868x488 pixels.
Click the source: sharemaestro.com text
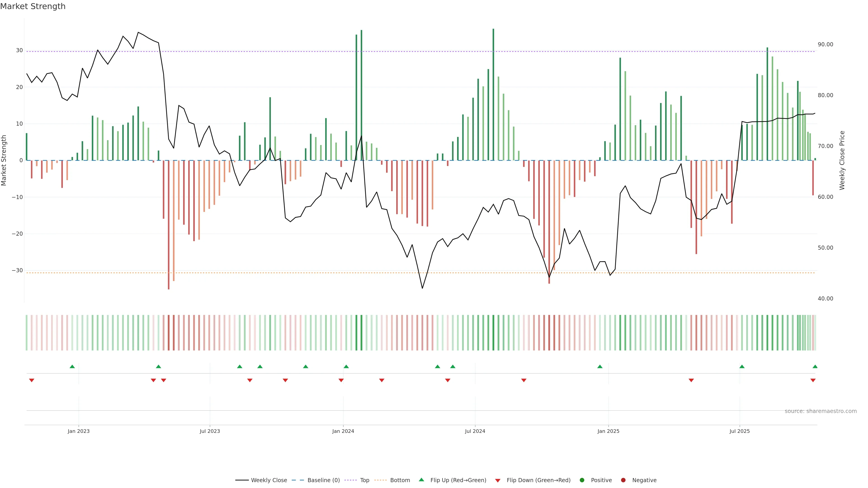click(x=821, y=411)
